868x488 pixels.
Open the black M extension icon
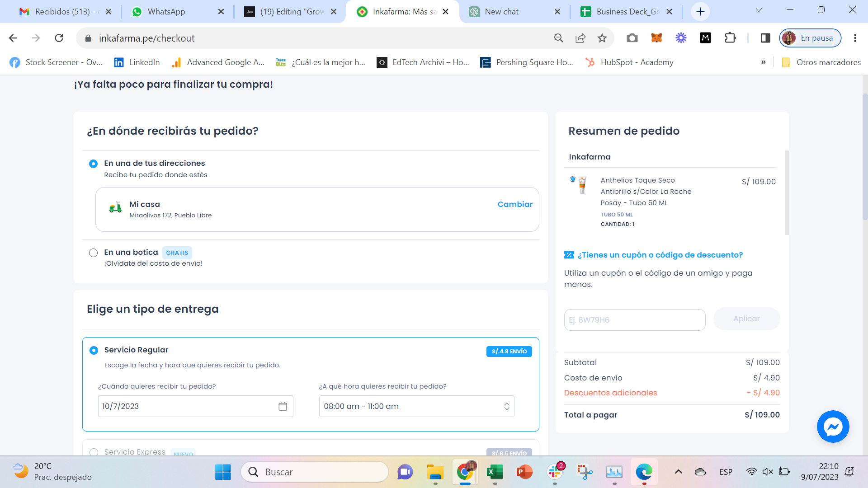[x=705, y=38]
